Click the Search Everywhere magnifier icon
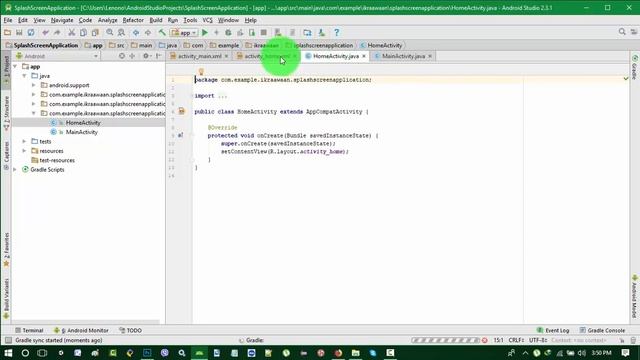This screenshot has height=360, width=640. 622,32
